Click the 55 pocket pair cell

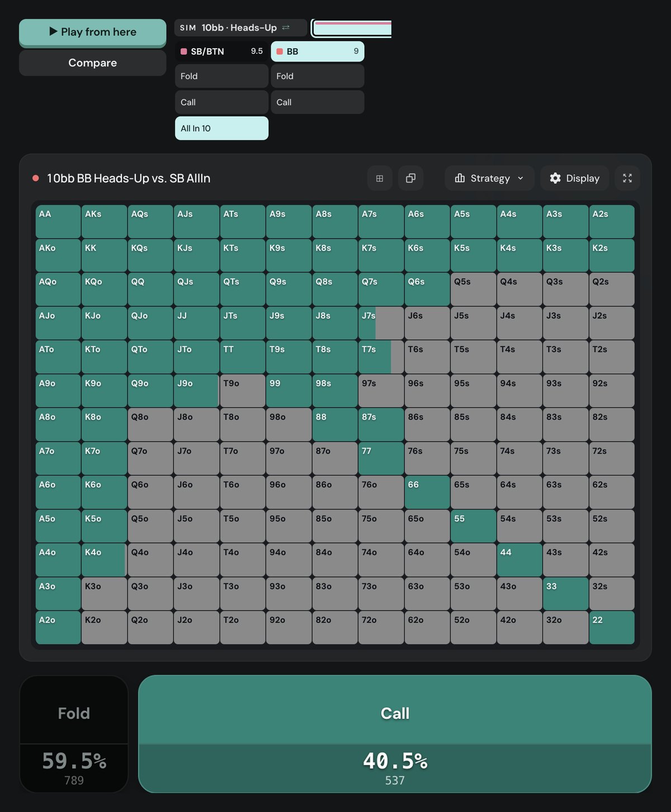click(x=473, y=526)
